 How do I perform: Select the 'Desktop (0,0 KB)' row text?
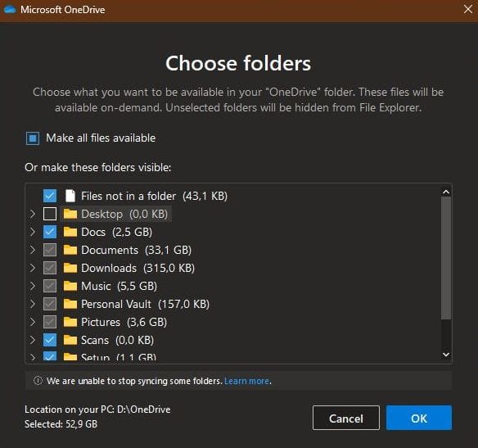coord(124,214)
